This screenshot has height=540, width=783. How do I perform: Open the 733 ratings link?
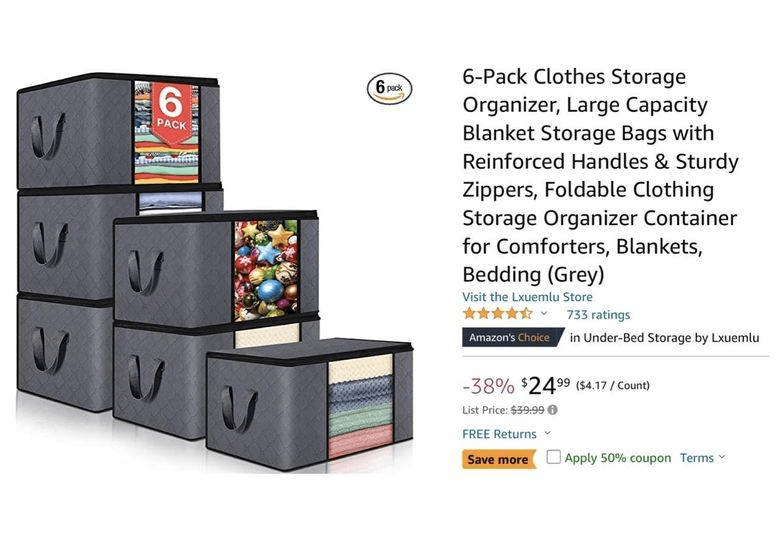(598, 314)
